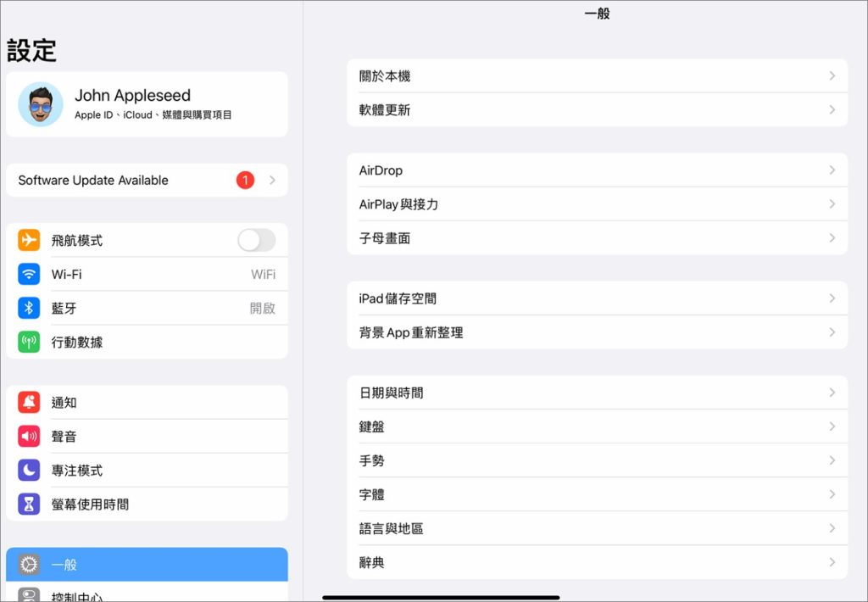Image resolution: width=868 pixels, height=602 pixels.
Task: Select 聲音 in the sidebar
Action: [147, 437]
